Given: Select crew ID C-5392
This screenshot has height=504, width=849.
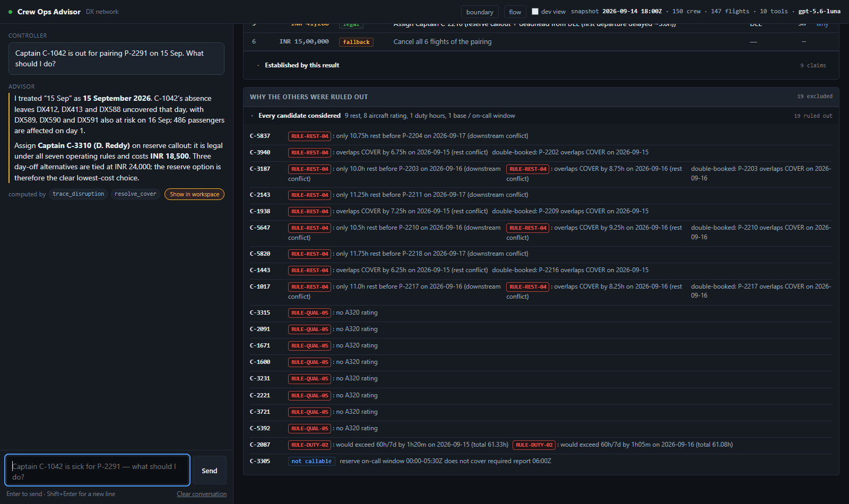Looking at the screenshot, I should point(260,428).
